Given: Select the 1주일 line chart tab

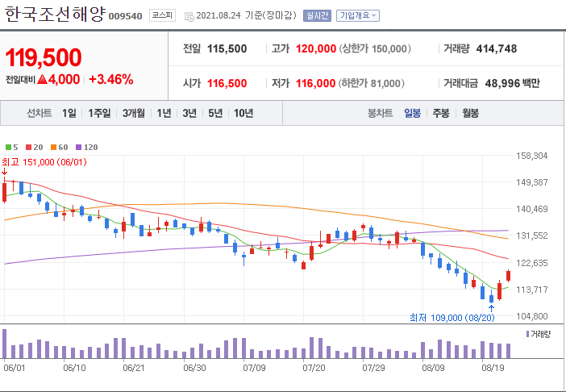Looking at the screenshot, I should [x=100, y=114].
